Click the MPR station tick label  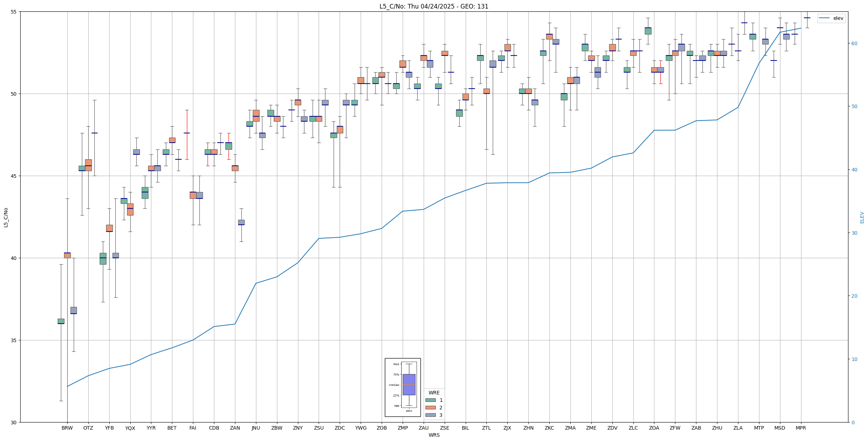click(x=801, y=428)
